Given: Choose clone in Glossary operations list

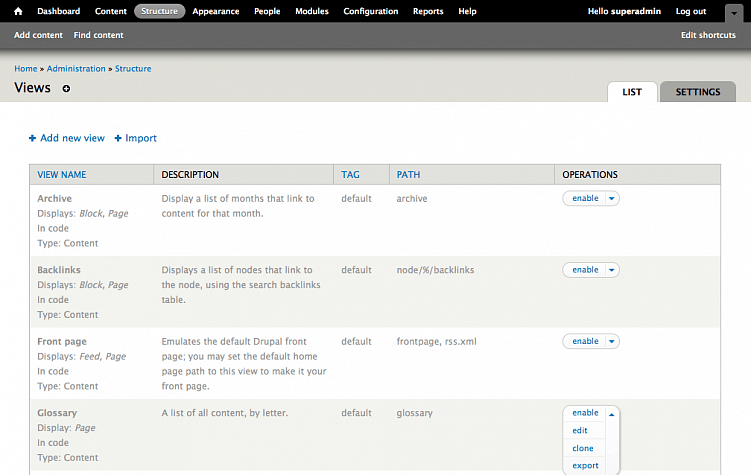Looking at the screenshot, I should coord(583,448).
